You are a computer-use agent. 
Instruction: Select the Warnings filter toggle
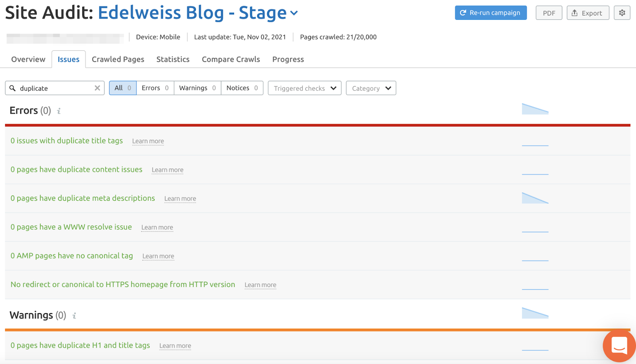(x=197, y=88)
